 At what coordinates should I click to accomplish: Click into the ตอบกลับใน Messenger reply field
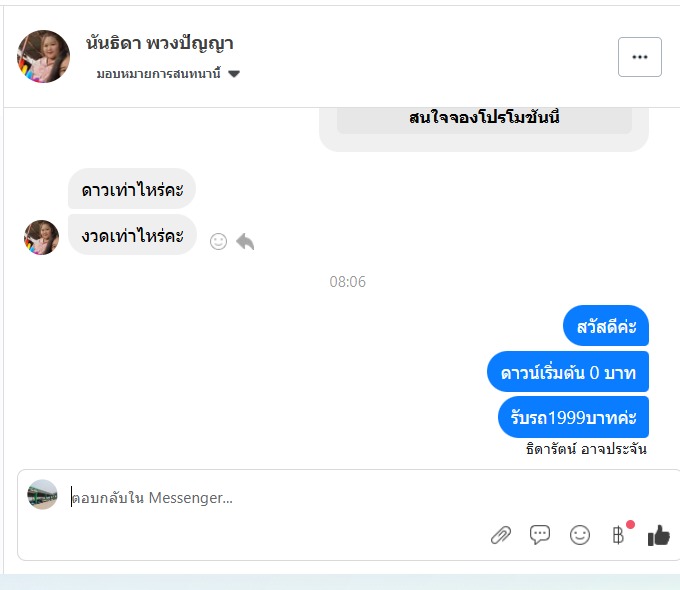point(278,498)
